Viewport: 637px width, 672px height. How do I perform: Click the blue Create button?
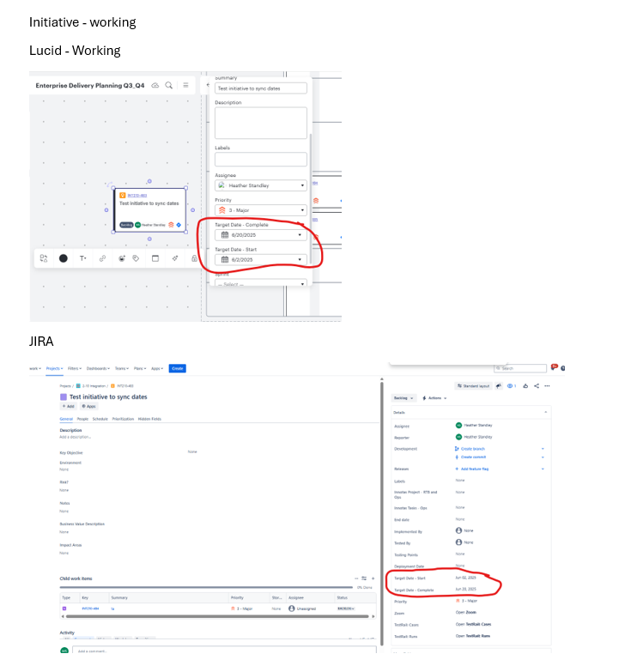178,368
